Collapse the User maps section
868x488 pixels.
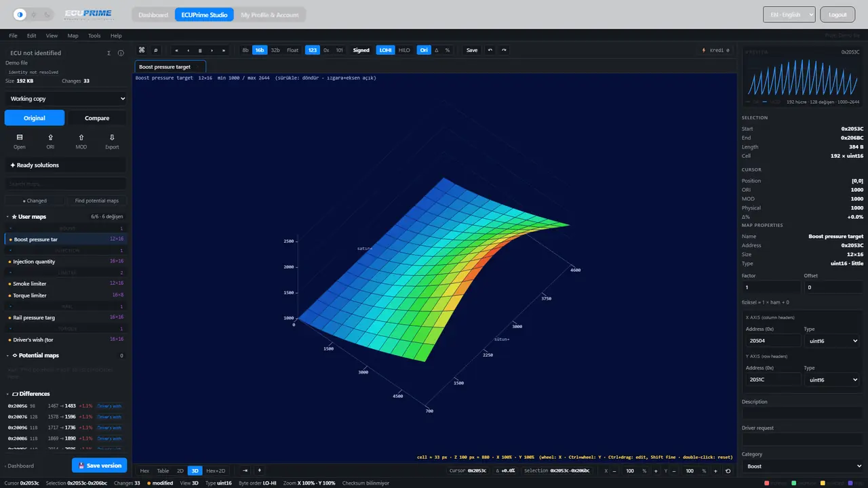[65, 216]
